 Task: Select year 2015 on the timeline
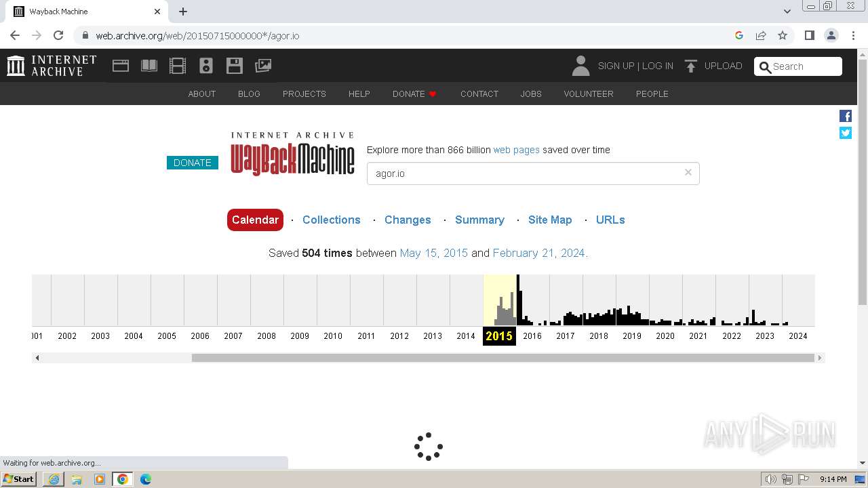499,335
